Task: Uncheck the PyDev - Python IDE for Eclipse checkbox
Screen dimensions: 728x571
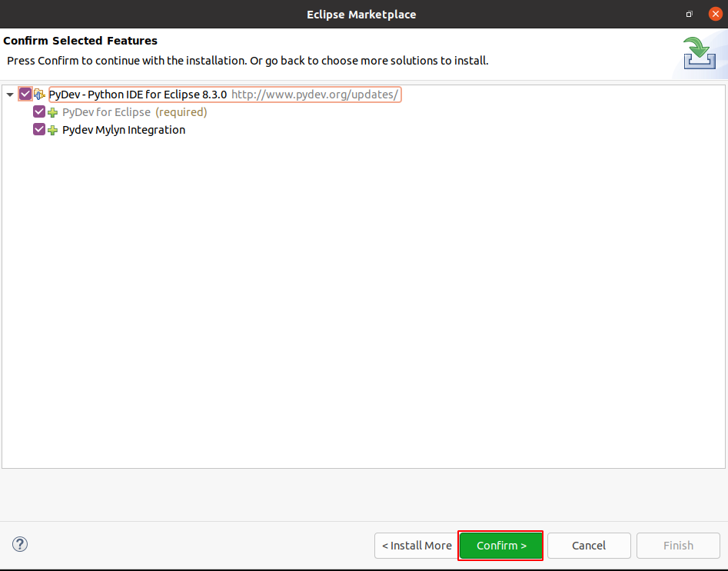Action: tap(25, 95)
